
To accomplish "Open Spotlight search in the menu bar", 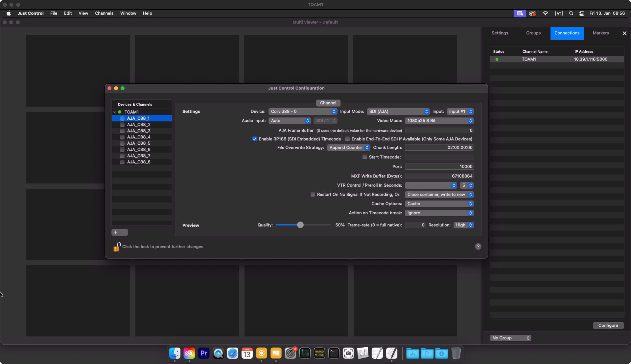I will (571, 13).
